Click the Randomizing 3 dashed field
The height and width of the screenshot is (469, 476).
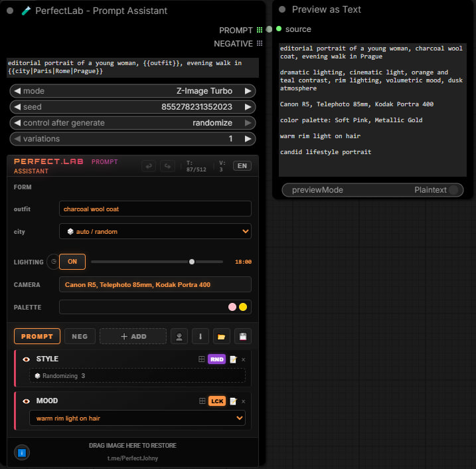137,376
